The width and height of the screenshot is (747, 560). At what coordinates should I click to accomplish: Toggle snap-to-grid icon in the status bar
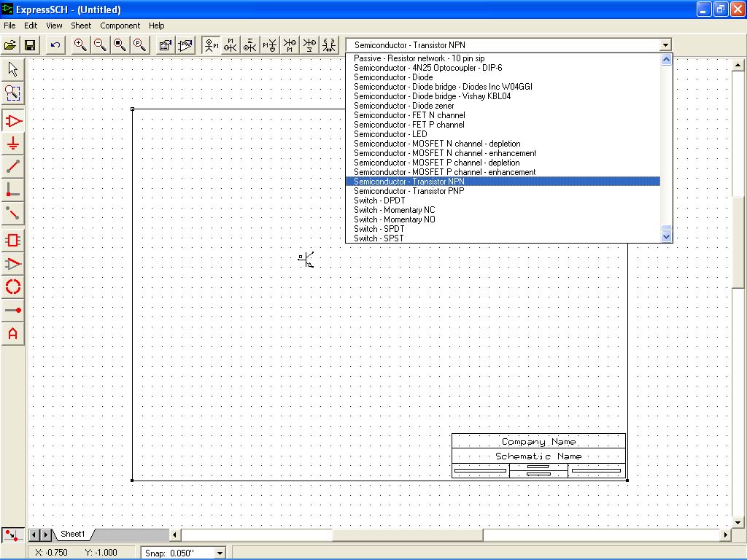(11, 534)
